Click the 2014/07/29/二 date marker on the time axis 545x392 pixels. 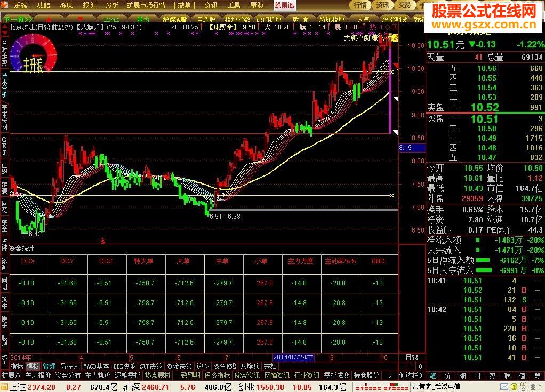(x=293, y=357)
